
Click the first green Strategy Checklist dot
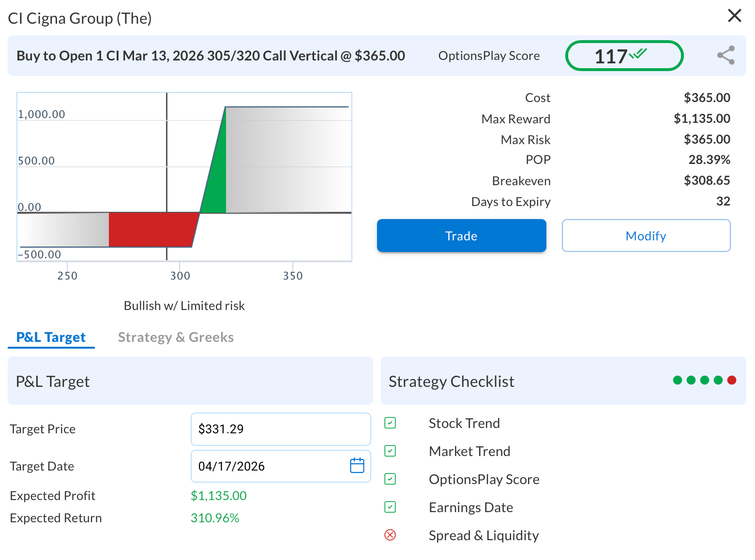[678, 380]
